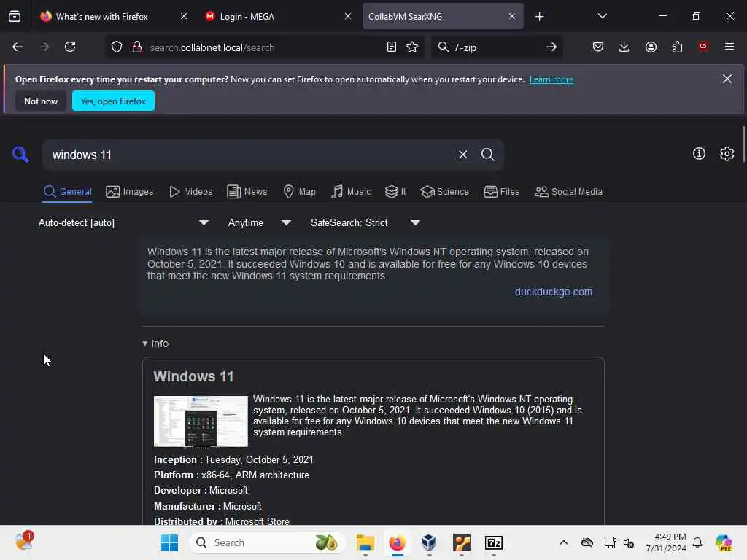This screenshot has height=560, width=747.
Task: Switch to Videos search category
Action: tap(190, 192)
